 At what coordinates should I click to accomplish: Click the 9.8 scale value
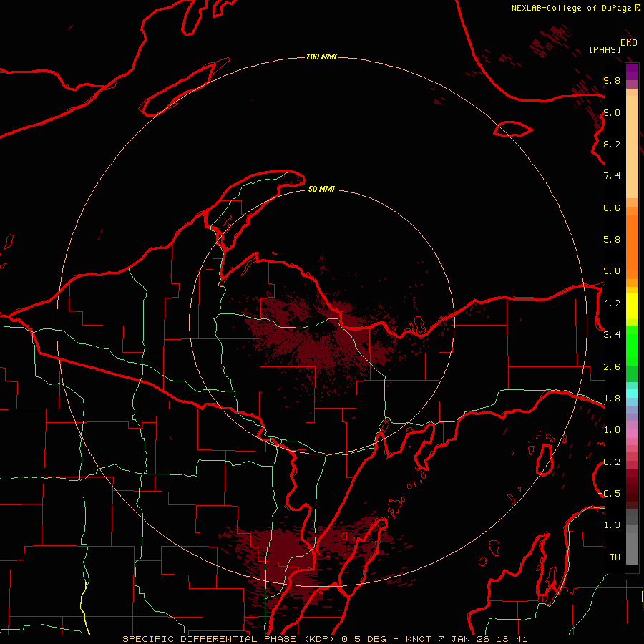(612, 80)
